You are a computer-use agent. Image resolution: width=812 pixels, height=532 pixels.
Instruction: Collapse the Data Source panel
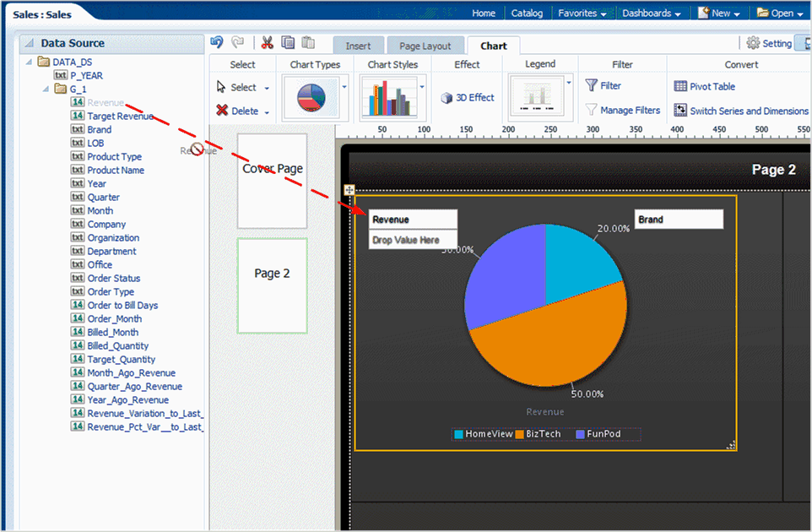click(x=29, y=43)
